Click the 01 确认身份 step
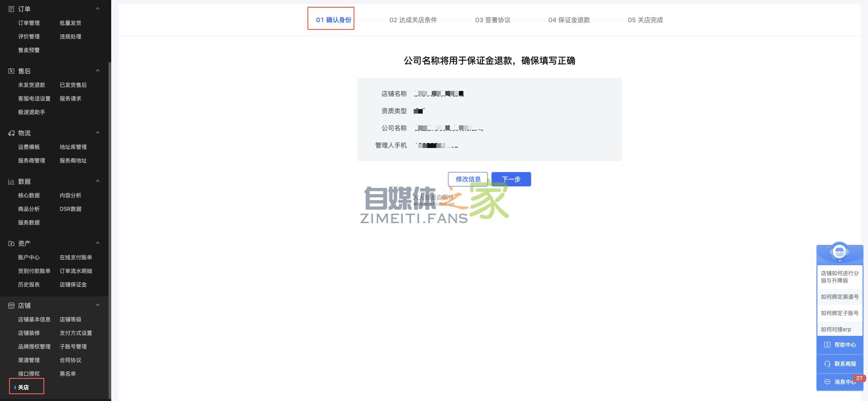Viewport: 868px width, 401px height. (x=333, y=20)
